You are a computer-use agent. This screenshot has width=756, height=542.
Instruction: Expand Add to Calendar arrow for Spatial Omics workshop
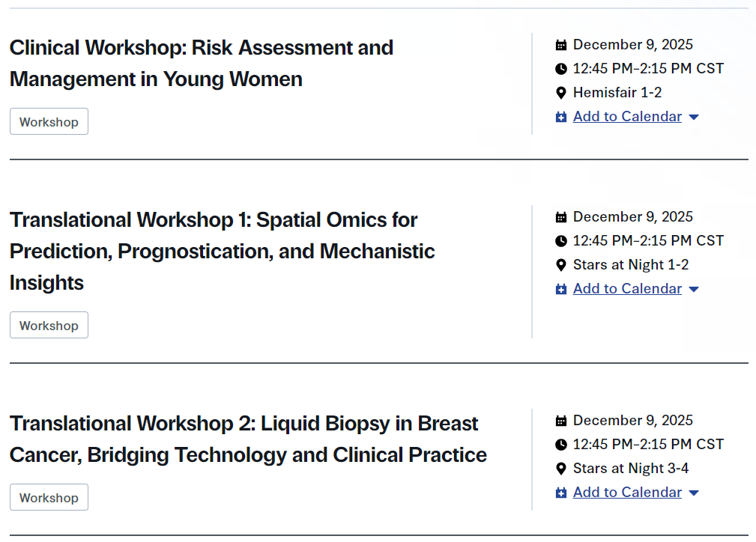(694, 290)
